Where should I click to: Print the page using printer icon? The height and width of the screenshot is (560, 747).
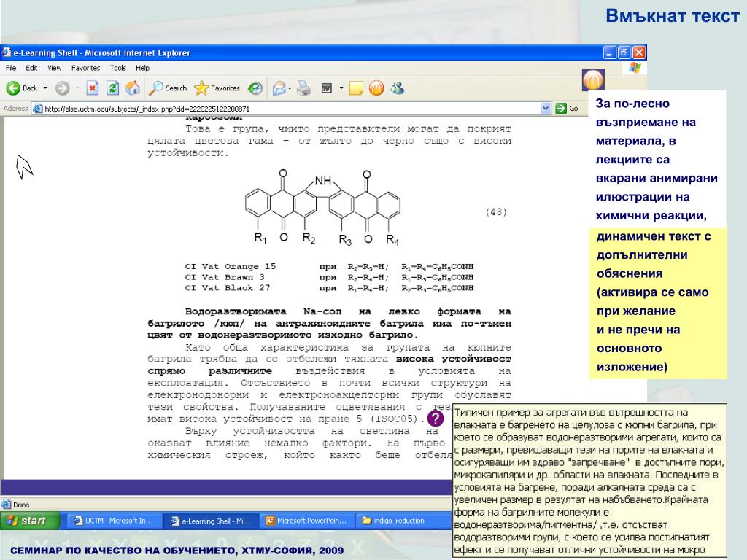point(304,88)
